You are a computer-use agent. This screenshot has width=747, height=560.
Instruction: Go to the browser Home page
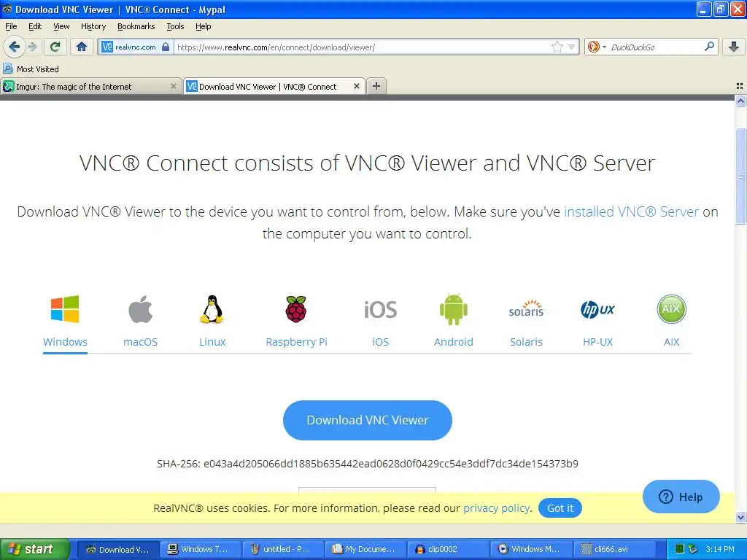point(82,47)
